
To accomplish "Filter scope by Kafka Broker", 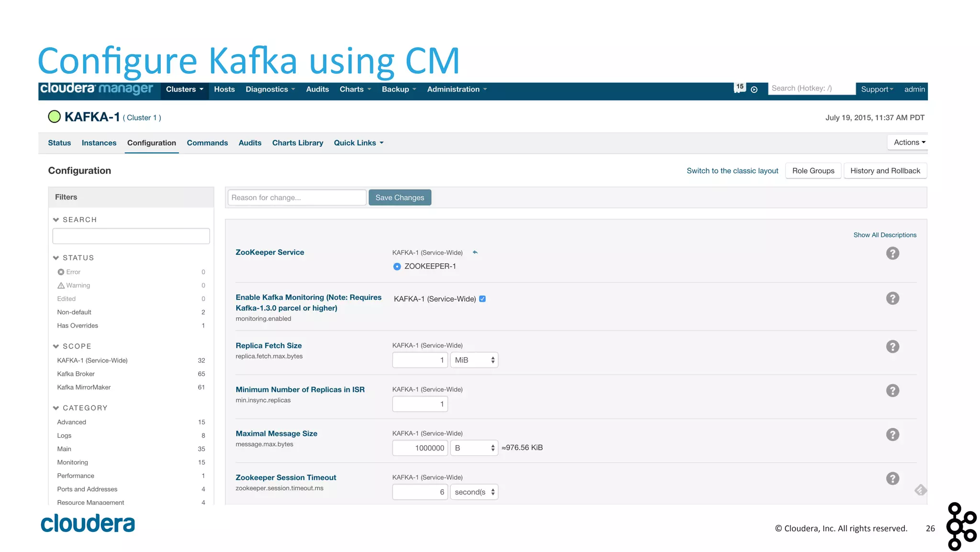I will [131, 374].
